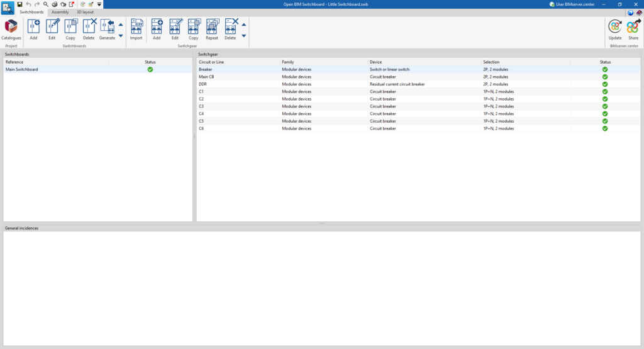The width and height of the screenshot is (644, 349).
Task: Click the Family column header
Action: click(x=324, y=62)
